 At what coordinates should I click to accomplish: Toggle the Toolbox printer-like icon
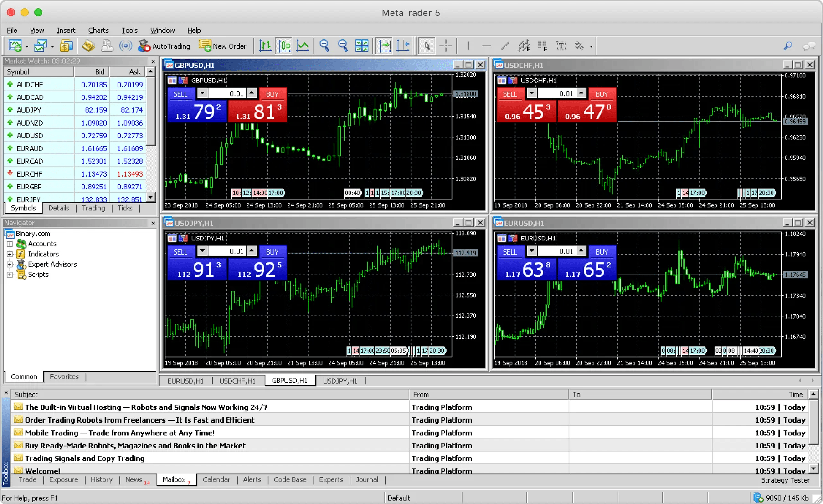(107, 46)
